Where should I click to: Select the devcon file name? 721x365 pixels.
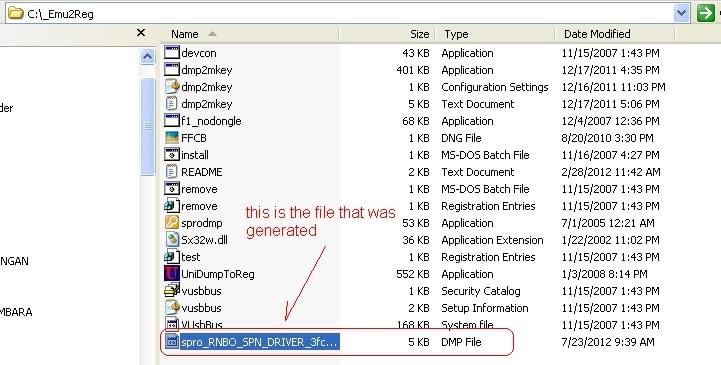tap(199, 53)
